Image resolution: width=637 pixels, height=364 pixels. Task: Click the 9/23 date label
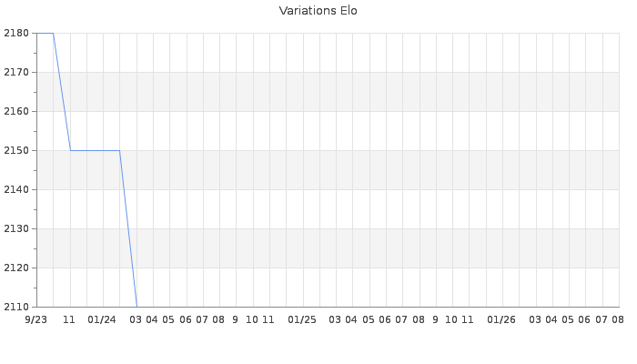tap(35, 319)
